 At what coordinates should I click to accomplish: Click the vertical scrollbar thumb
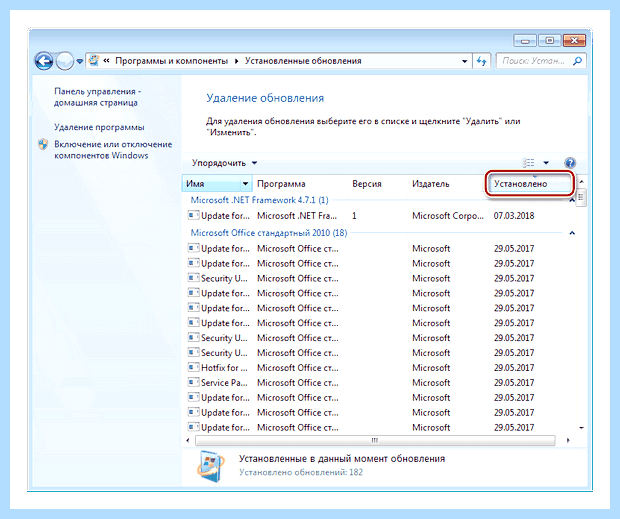click(581, 198)
